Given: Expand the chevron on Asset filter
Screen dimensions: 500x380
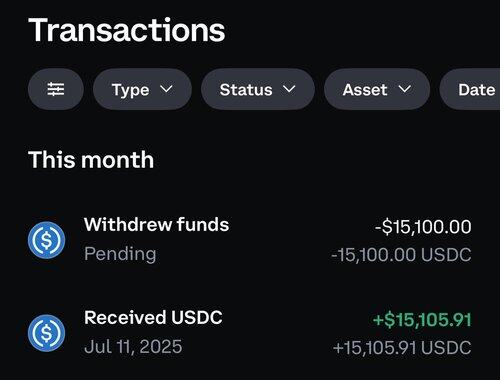Looking at the screenshot, I should (404, 89).
